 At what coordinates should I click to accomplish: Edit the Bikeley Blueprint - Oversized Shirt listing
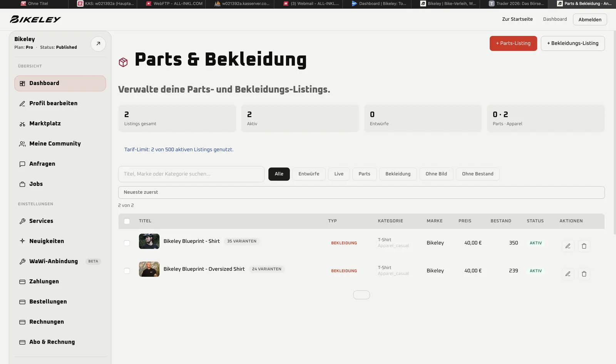[x=568, y=274]
